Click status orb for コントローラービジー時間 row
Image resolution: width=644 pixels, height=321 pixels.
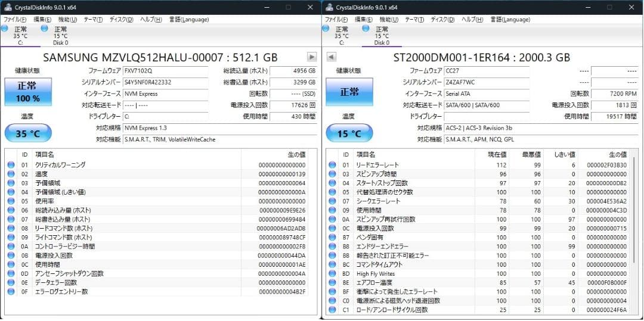(11, 247)
